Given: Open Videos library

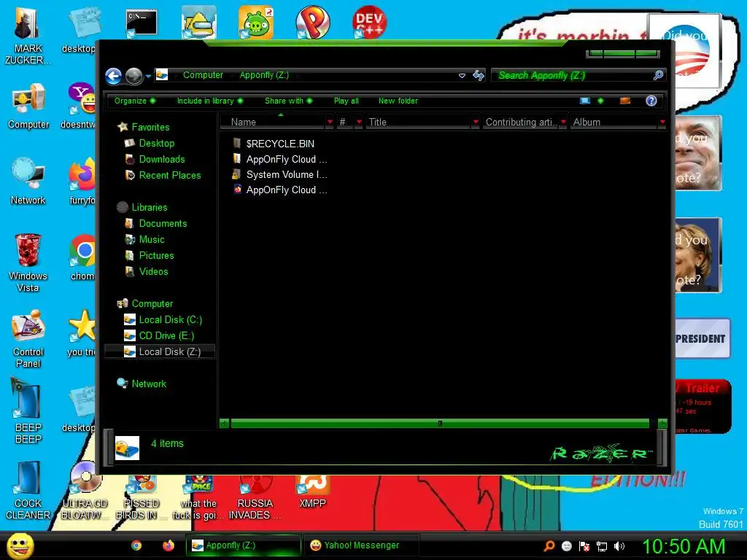Looking at the screenshot, I should (x=153, y=271).
